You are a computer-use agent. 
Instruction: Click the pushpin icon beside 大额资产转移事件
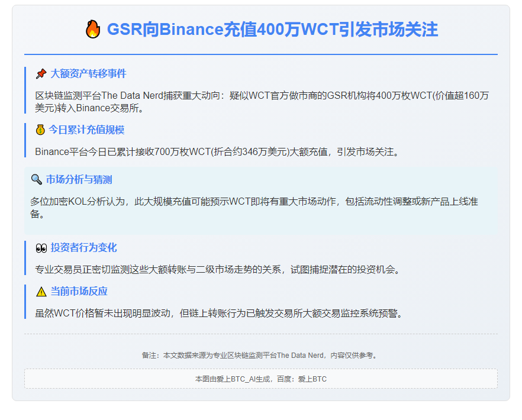[x=41, y=73]
